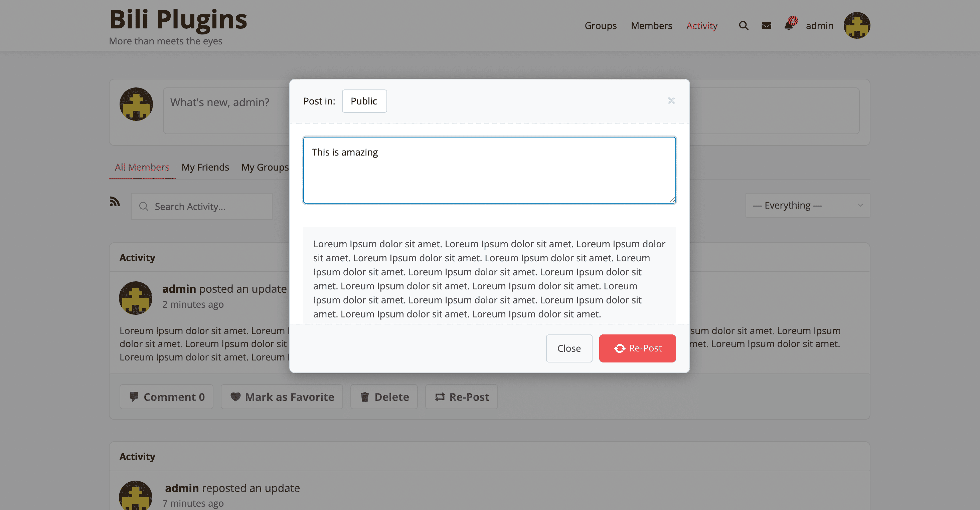
Task: Open the messages envelope icon
Action: point(766,25)
